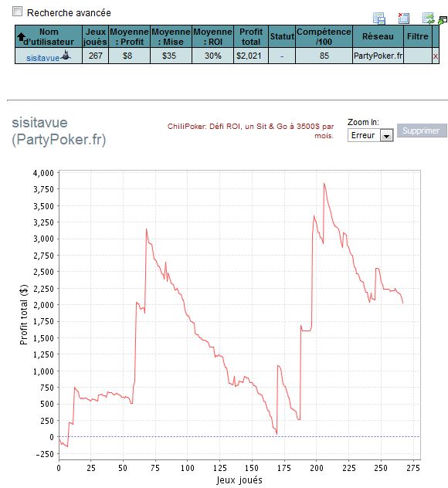Image resolution: width=448 pixels, height=488 pixels.
Task: Click the shark icon next to sisitavue
Action: tap(66, 55)
